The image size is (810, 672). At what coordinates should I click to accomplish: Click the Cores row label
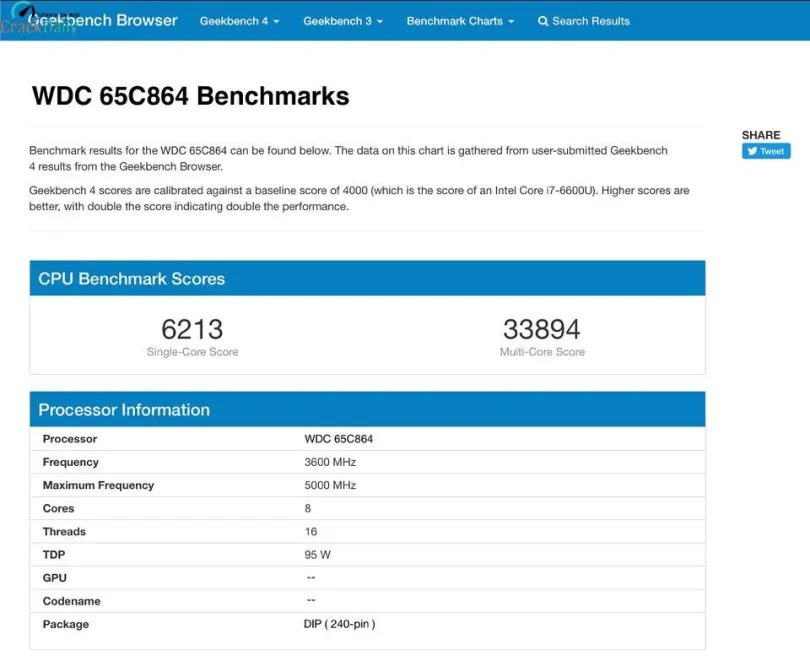tap(58, 509)
